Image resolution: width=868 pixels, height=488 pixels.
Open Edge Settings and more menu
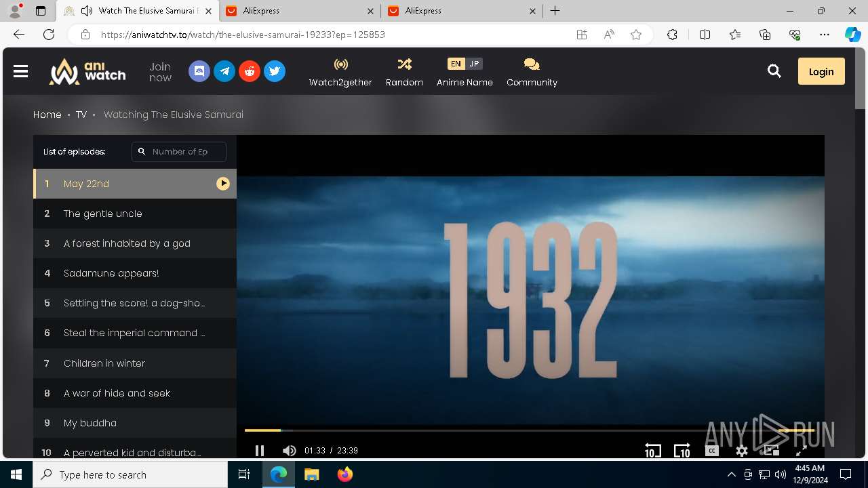click(x=825, y=35)
